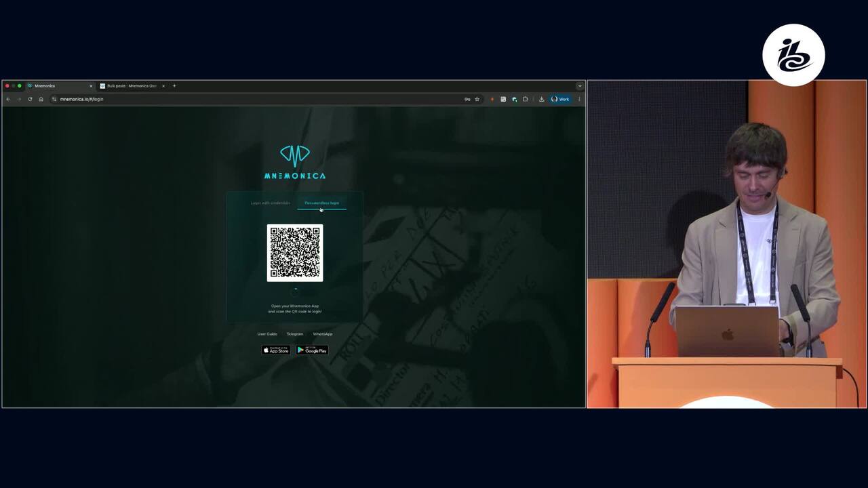Expand the tab search dropdown arrow
The image size is (868, 488).
(x=579, y=86)
